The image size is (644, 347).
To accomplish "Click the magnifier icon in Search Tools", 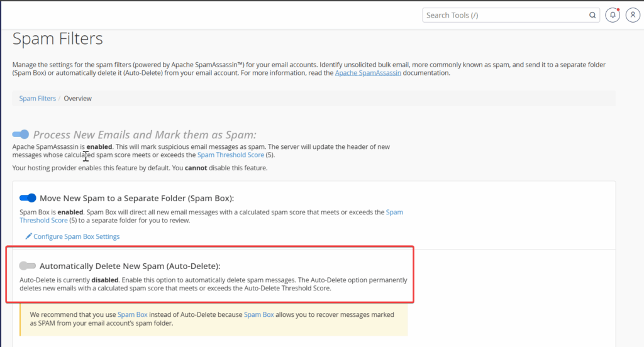I will [x=592, y=15].
